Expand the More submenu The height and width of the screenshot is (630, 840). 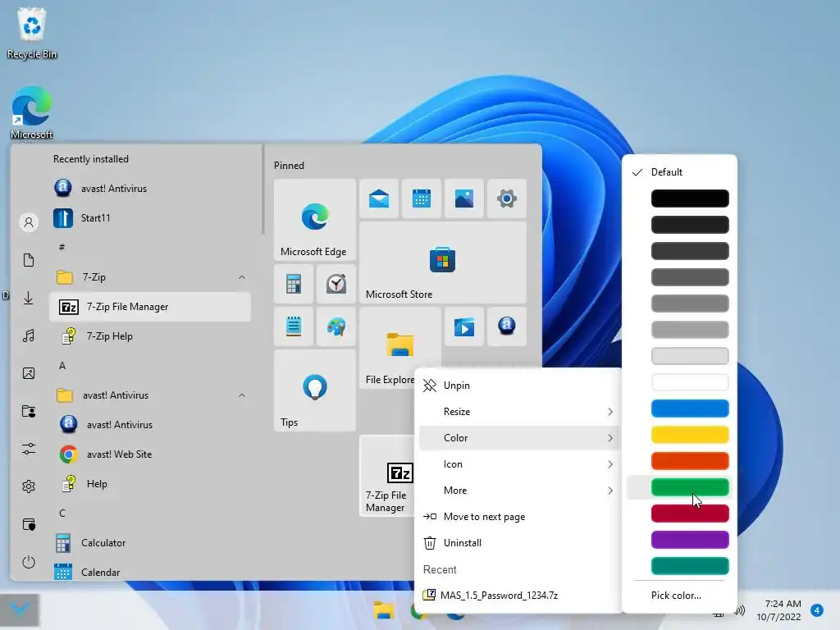point(518,491)
